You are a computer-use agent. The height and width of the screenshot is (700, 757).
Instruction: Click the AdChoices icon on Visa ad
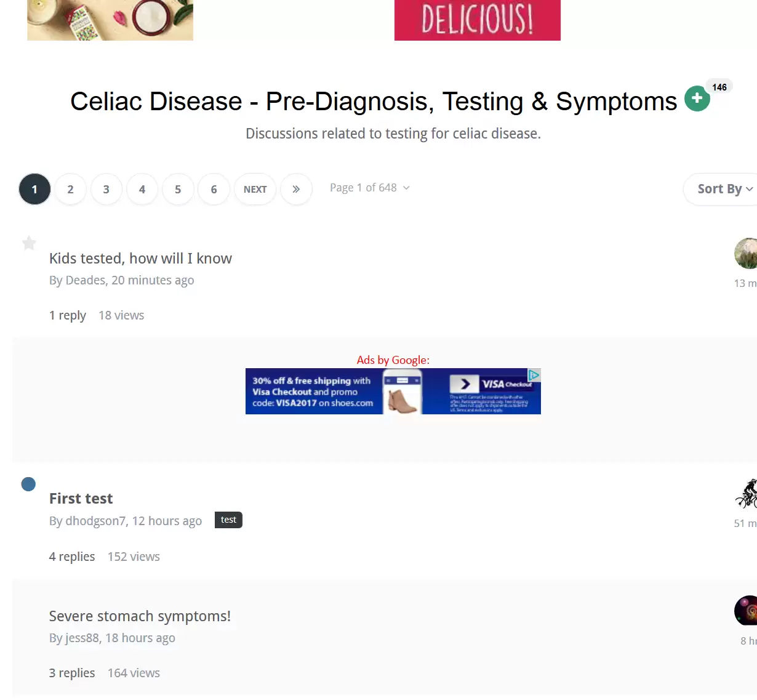coord(534,374)
